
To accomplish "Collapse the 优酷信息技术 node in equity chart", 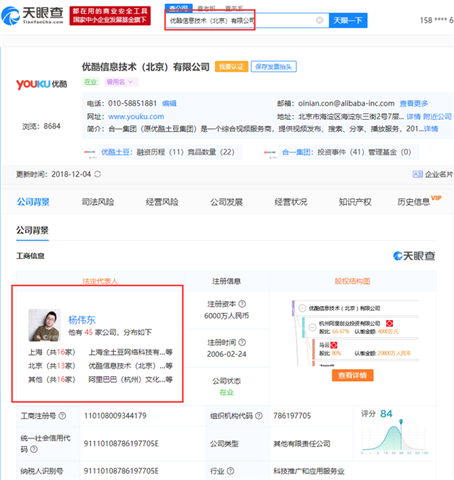I will coord(302,308).
